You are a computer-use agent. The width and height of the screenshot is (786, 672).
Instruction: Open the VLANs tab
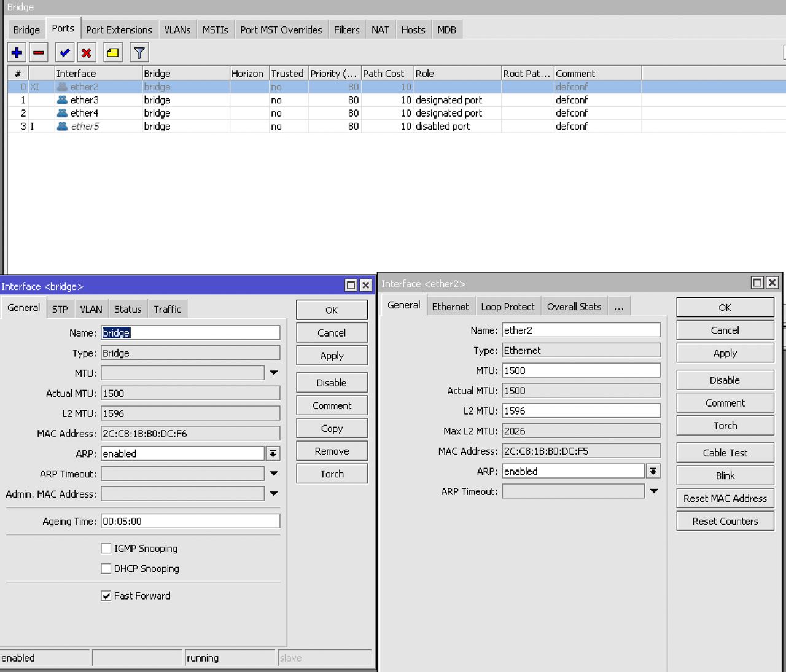[x=177, y=29]
